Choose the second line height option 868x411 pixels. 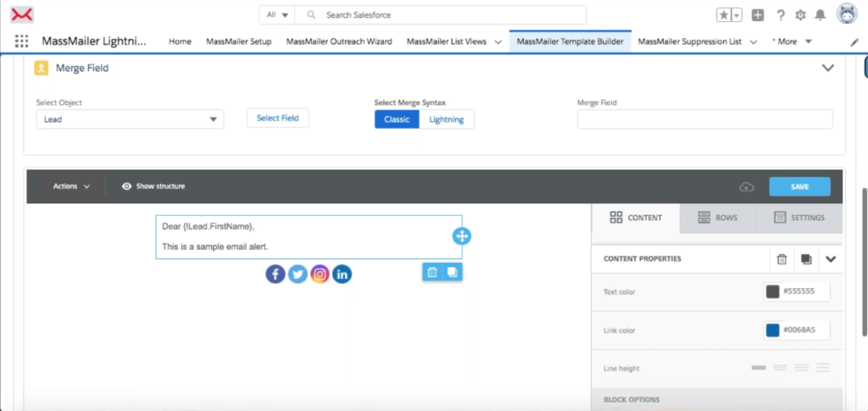click(780, 368)
